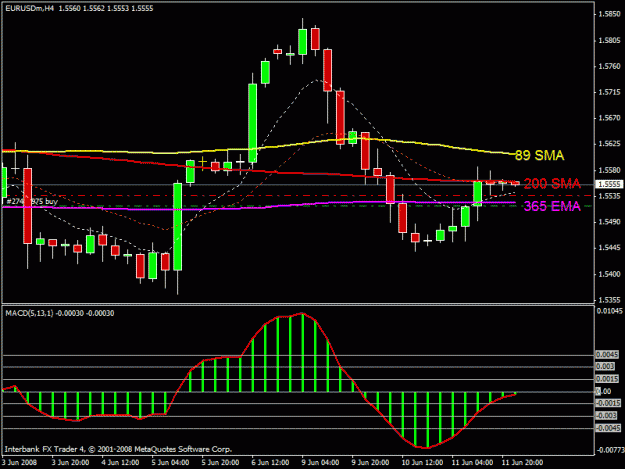Click the 1.5760 price axis label

[609, 66]
